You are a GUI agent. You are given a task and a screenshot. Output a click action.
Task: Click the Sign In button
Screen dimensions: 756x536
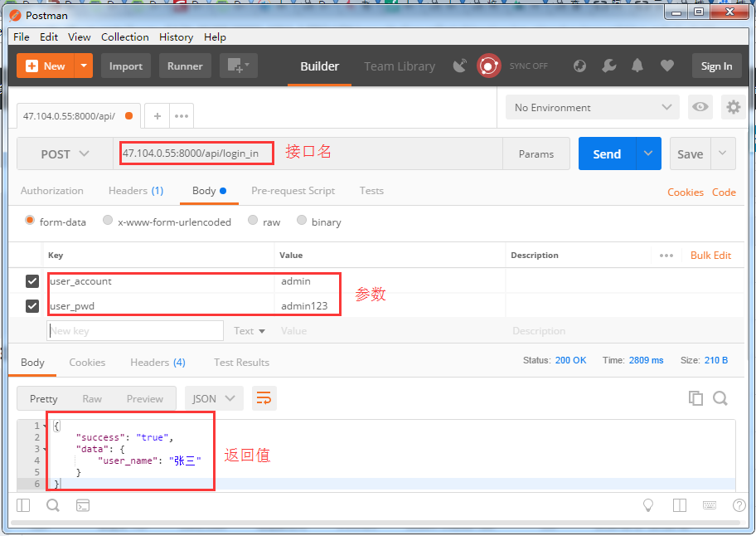coord(716,66)
